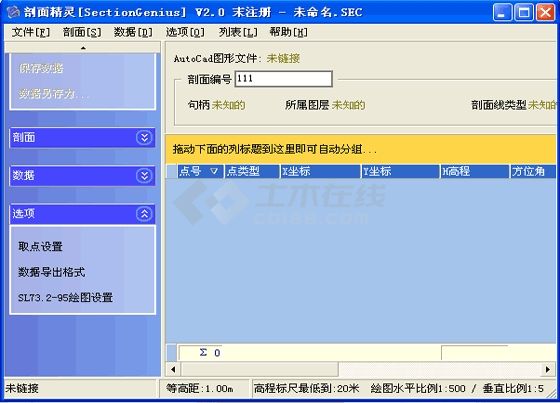This screenshot has height=403, width=560.
Task: Open SL73.2-95绘图设置 option
Action: click(66, 297)
